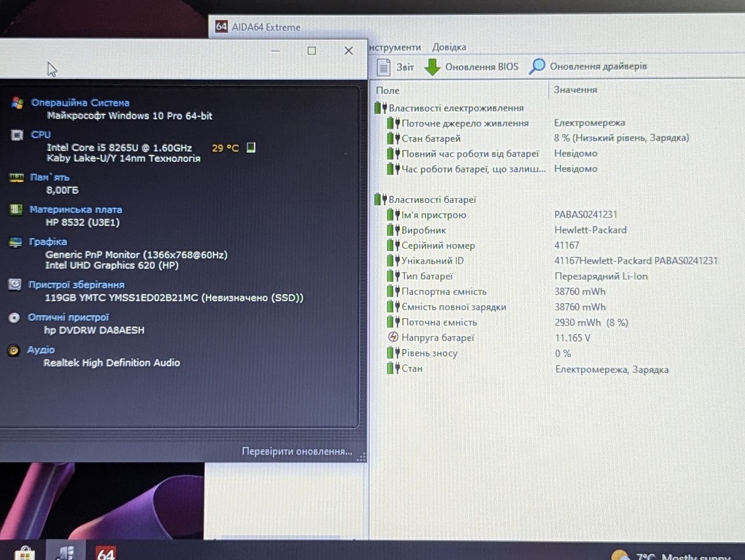The image size is (745, 560).
Task: Click the Рівень зносу row icon
Action: [393, 352]
